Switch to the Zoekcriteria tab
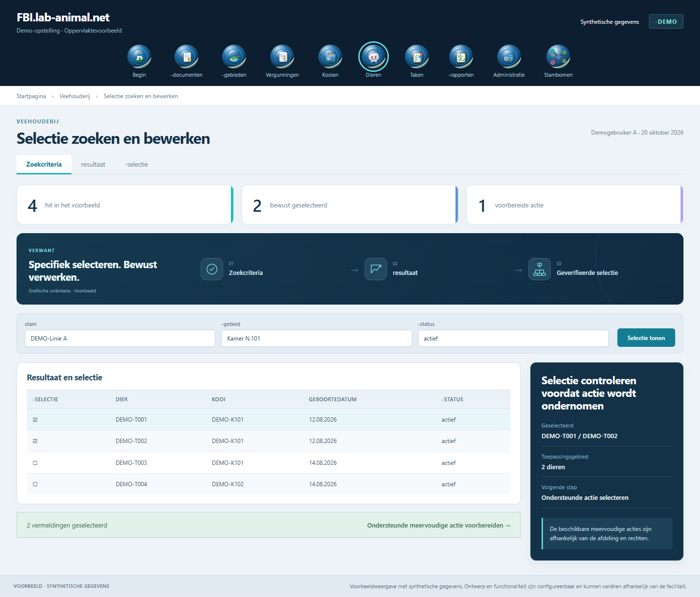The image size is (700, 597). pyautogui.click(x=44, y=164)
